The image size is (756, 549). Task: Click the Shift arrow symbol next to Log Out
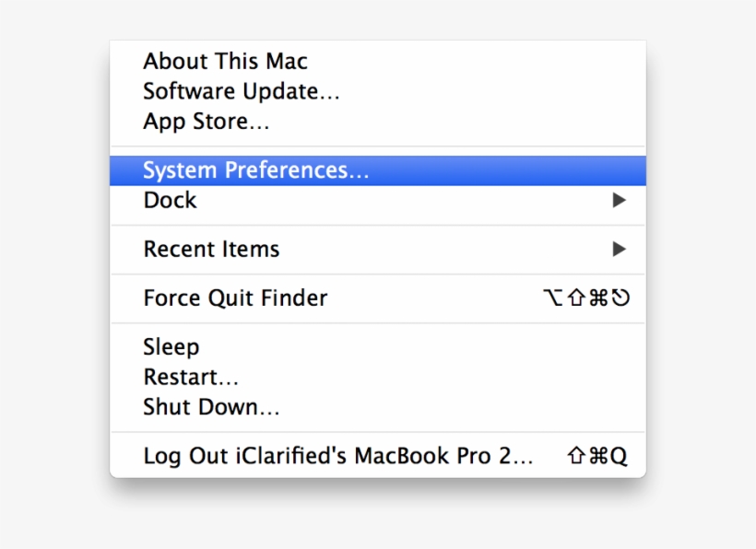pos(577,456)
